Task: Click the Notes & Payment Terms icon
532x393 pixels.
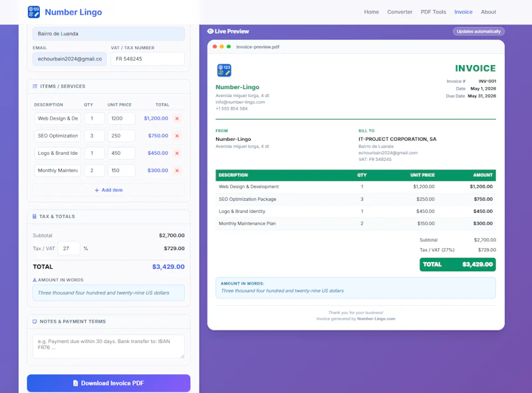Action: point(35,321)
